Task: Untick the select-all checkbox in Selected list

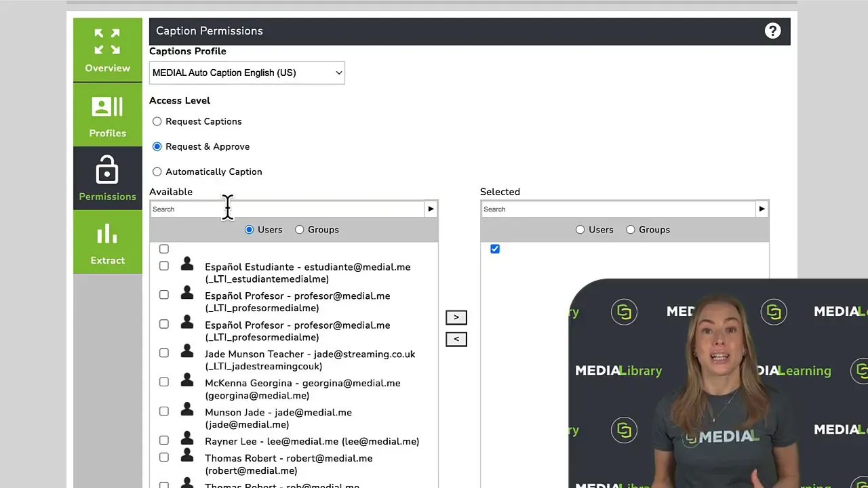Action: [x=495, y=249]
